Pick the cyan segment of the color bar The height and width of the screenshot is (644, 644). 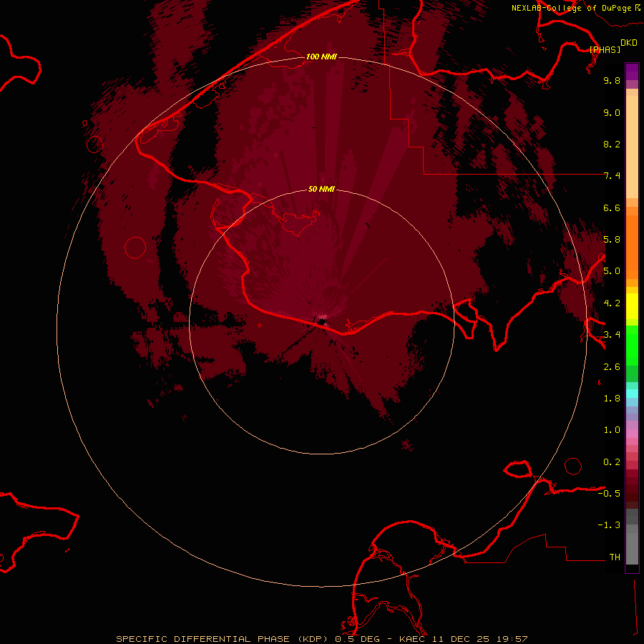click(632, 394)
